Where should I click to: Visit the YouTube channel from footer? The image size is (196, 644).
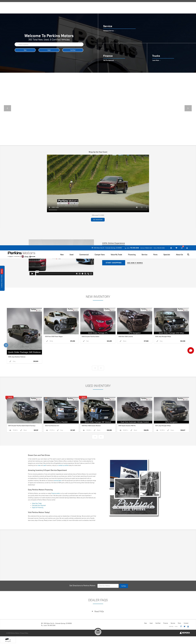[188, 627]
